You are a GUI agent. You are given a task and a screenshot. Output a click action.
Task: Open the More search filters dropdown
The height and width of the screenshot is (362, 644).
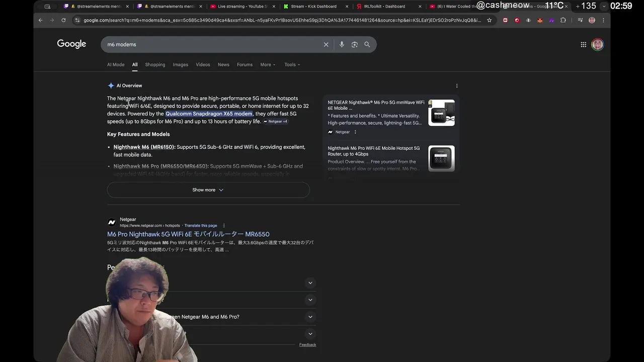point(268,64)
